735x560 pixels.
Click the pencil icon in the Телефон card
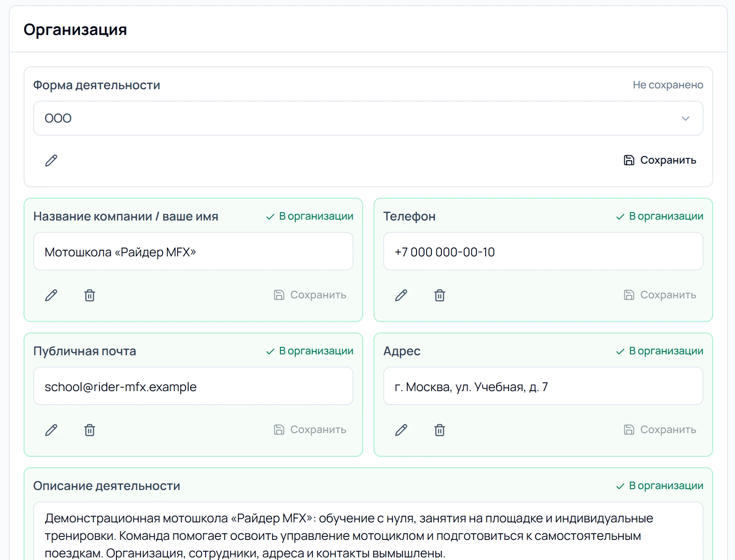tap(401, 295)
